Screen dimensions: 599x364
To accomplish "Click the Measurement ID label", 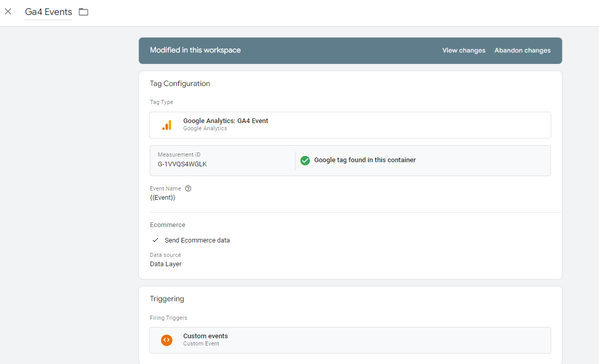I will click(x=179, y=154).
